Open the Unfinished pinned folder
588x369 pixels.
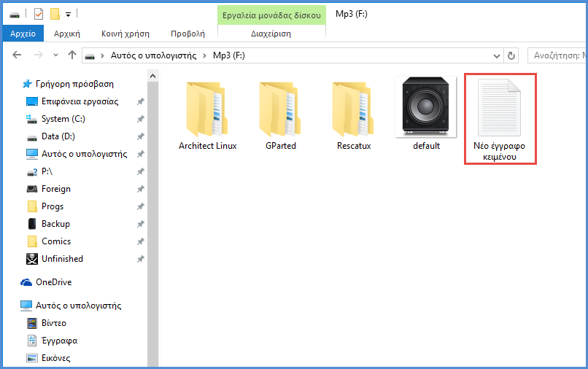coord(62,259)
